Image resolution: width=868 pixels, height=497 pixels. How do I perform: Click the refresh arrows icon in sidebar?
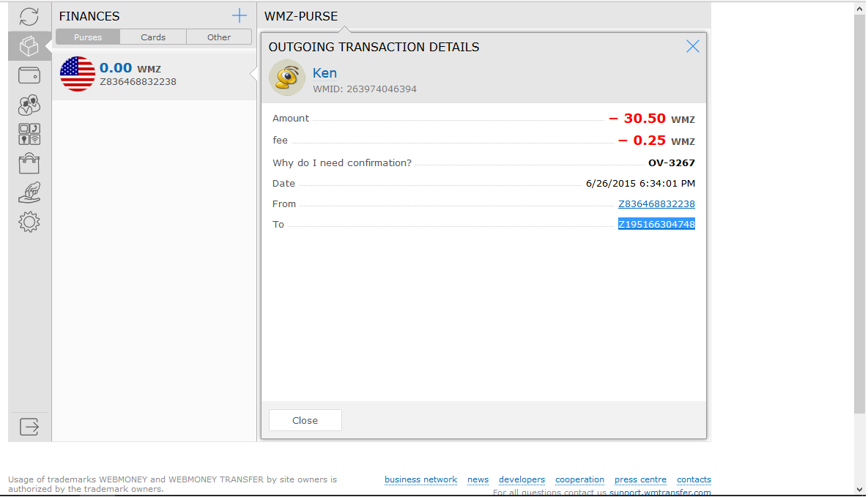coord(29,17)
